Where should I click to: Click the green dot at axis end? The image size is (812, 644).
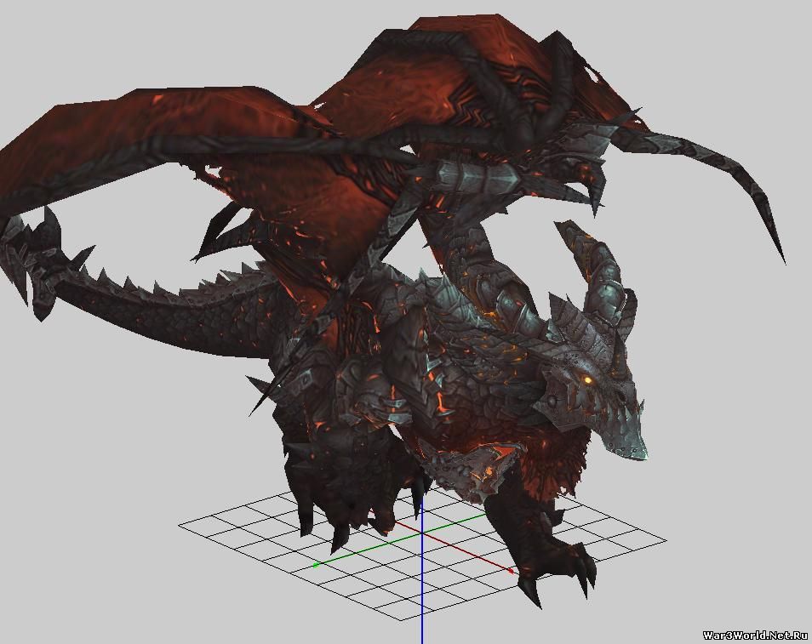click(x=316, y=564)
